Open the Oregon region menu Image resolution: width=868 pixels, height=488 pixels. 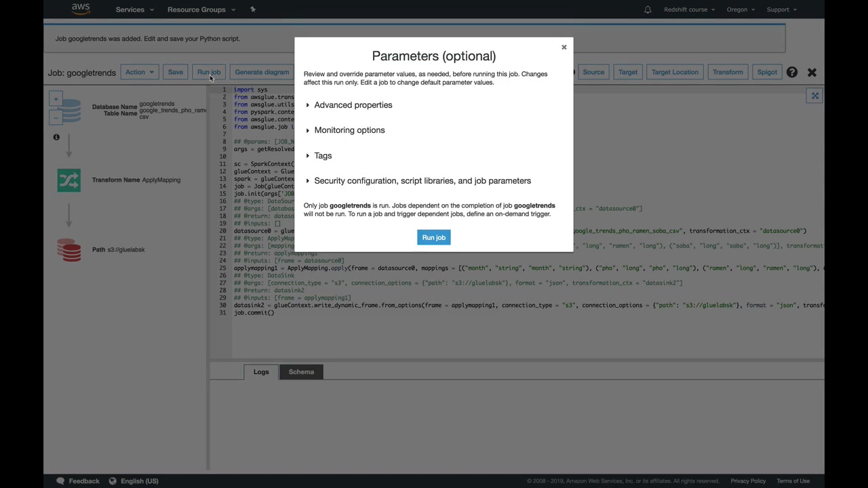point(740,9)
